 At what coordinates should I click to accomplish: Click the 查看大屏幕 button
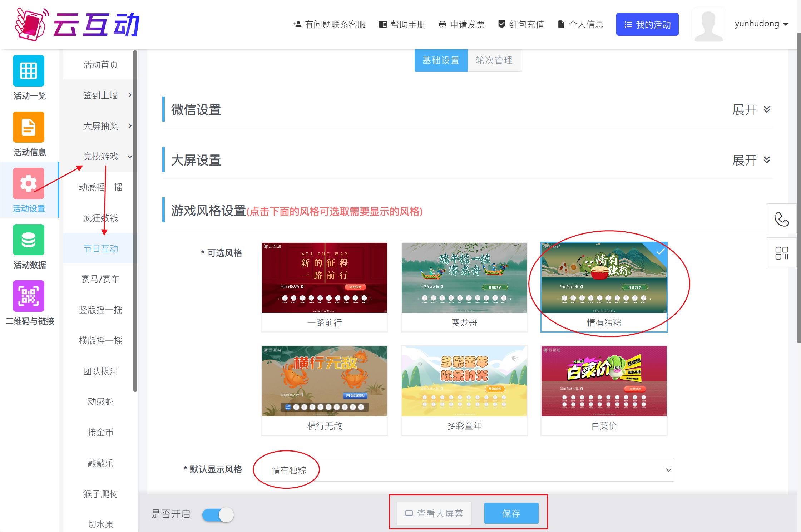click(x=434, y=513)
